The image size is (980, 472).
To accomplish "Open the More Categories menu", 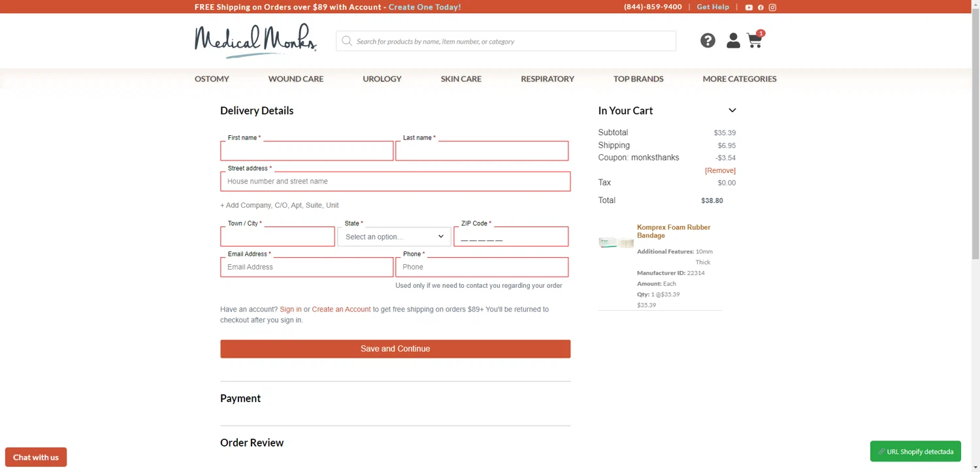I will (x=740, y=78).
